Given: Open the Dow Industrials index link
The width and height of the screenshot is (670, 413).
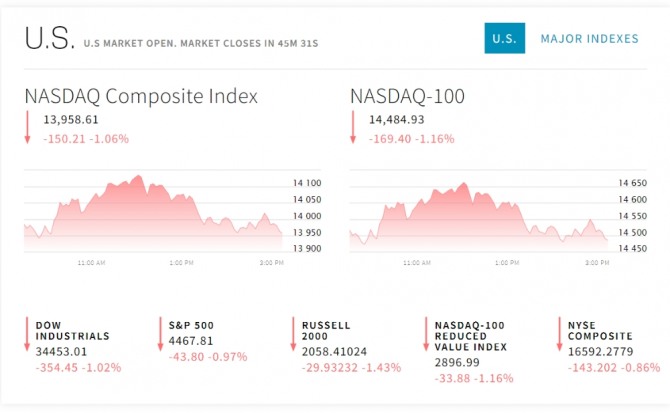Looking at the screenshot, I should point(72,331).
